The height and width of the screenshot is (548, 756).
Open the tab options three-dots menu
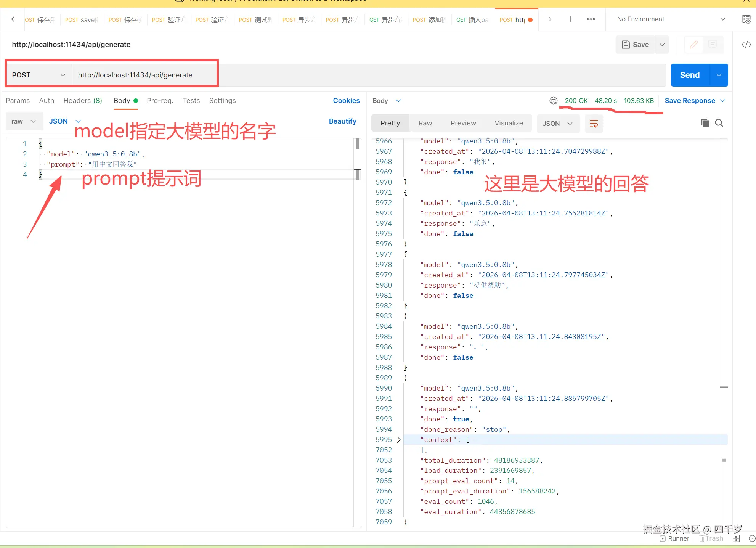[x=591, y=19]
